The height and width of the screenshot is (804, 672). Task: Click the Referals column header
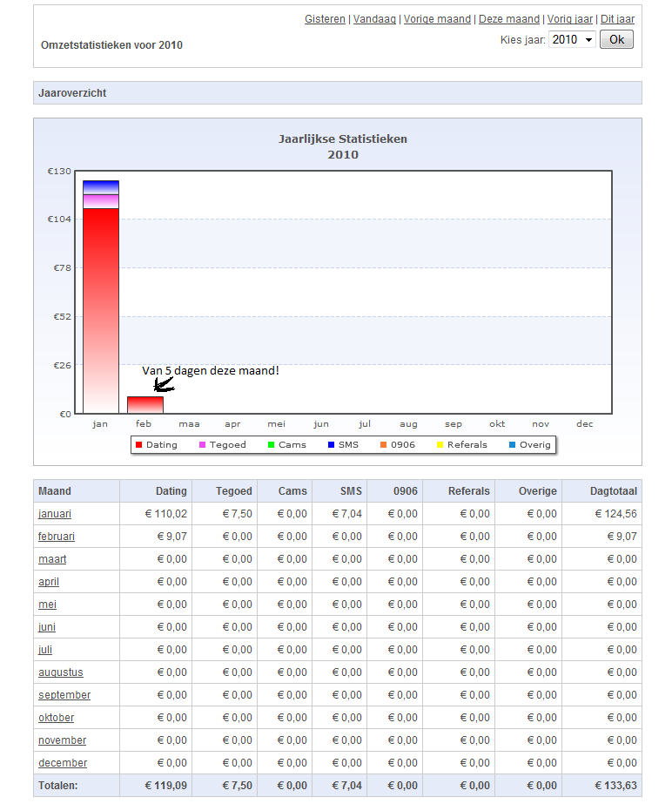point(459,491)
